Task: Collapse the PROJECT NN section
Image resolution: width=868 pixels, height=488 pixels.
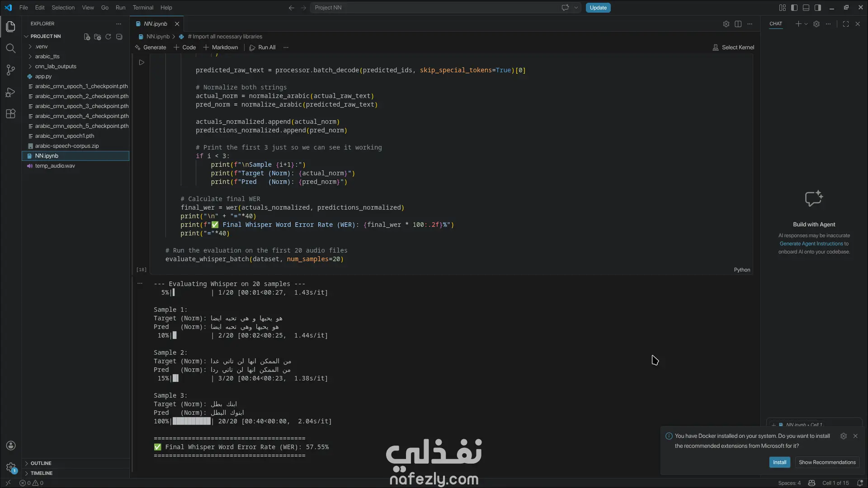Action: click(45, 37)
